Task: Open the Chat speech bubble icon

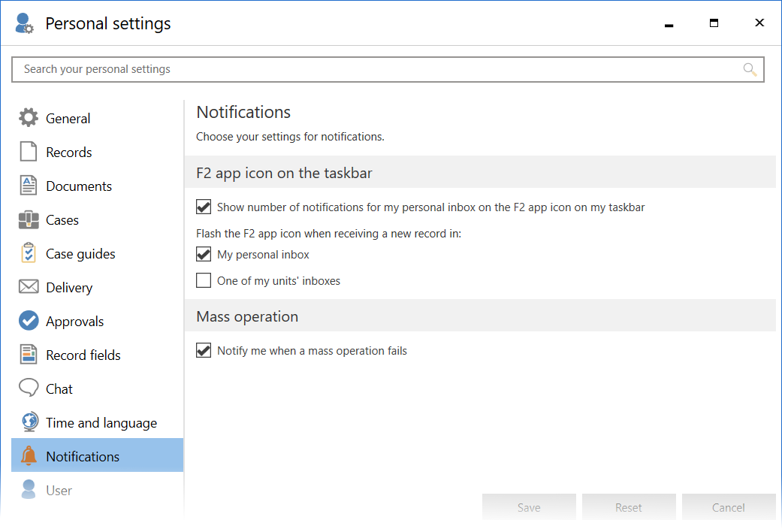Action: (x=29, y=388)
